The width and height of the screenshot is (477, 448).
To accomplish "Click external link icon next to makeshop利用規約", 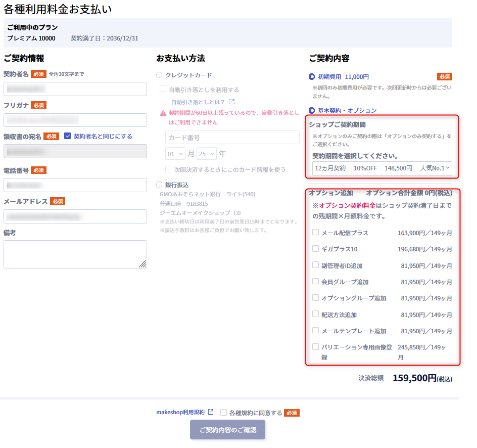I will pyautogui.click(x=211, y=412).
